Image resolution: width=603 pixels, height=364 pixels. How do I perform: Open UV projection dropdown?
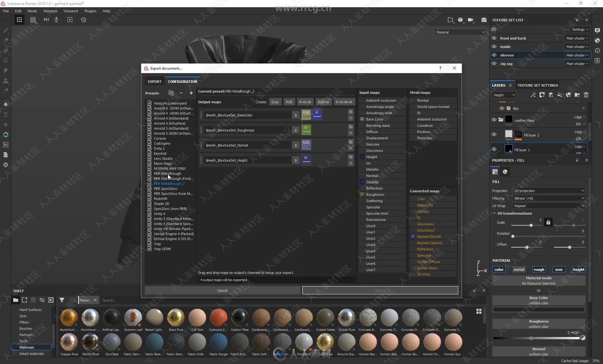tap(549, 190)
